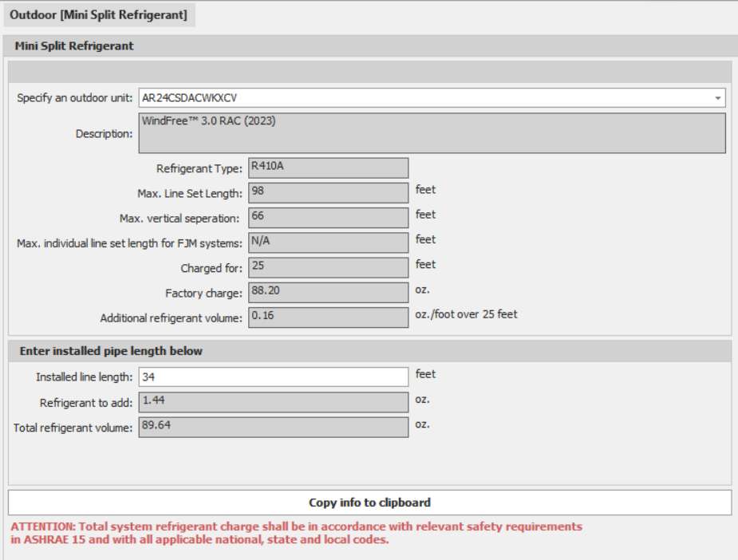Click the Refrigerant to add result field
This screenshot has width=738, height=560.
[273, 402]
